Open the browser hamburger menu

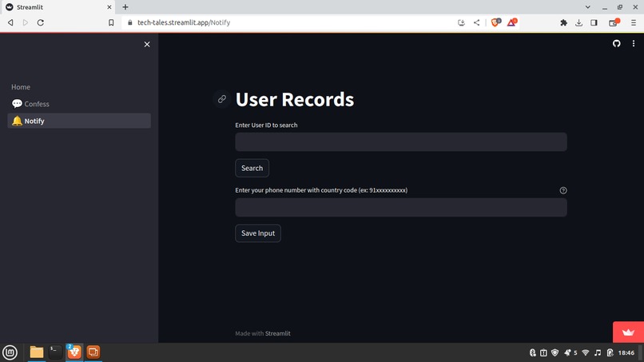pos(634,22)
